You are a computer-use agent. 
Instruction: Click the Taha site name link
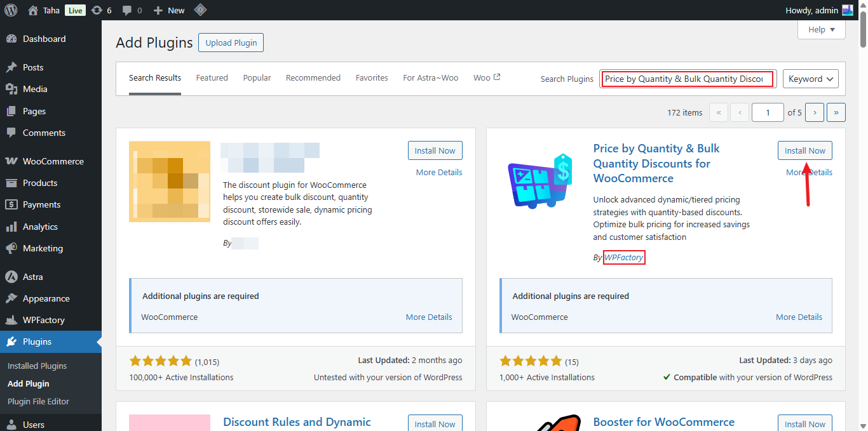pos(51,10)
